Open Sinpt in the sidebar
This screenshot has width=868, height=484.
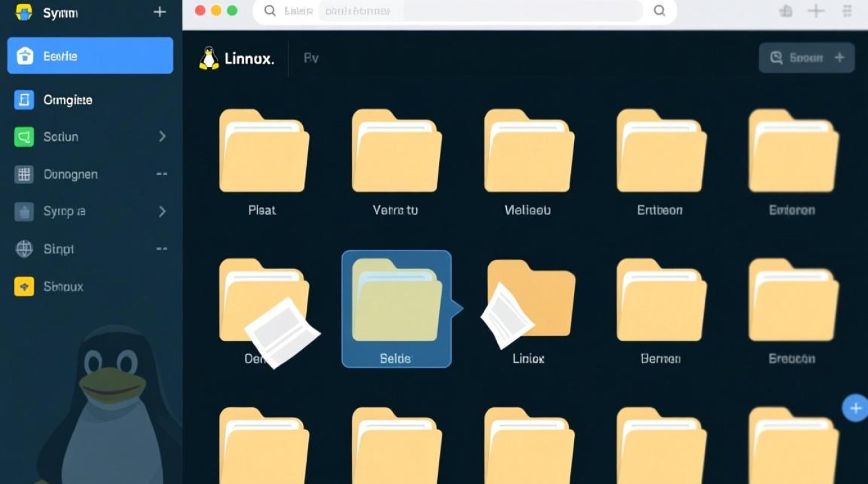coord(58,249)
